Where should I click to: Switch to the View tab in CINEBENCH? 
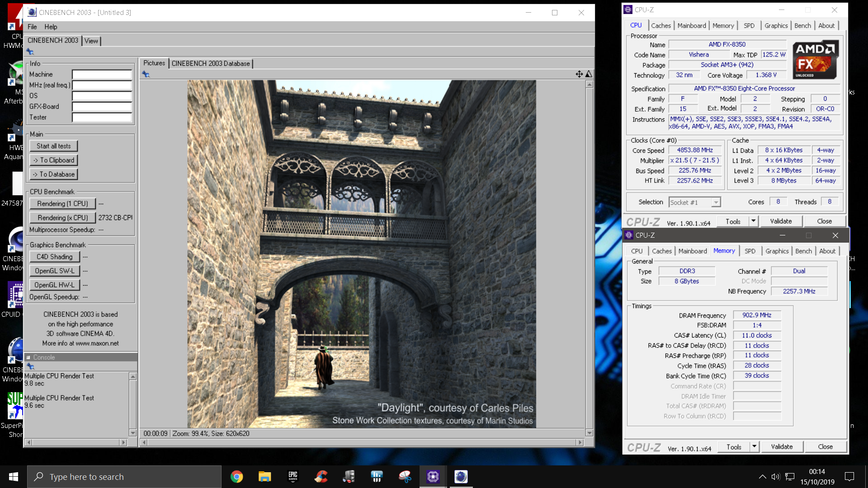click(91, 41)
